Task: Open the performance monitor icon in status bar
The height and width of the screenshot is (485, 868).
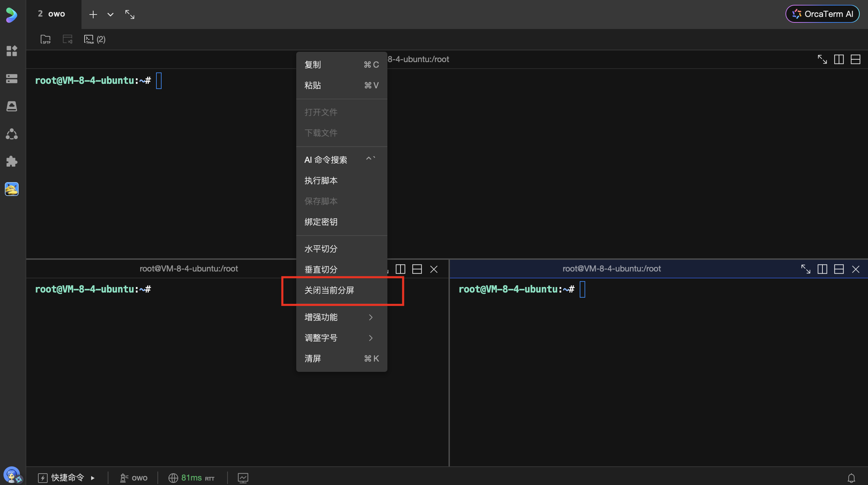Action: click(243, 478)
